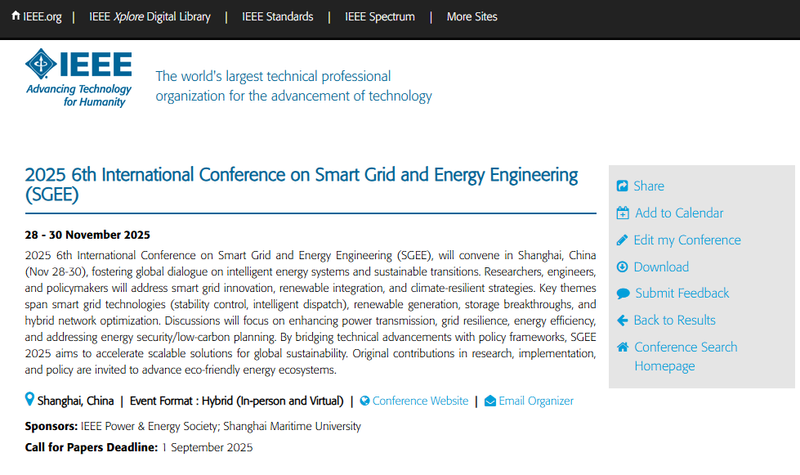
Task: Click the Add to Calendar icon
Action: 622,213
